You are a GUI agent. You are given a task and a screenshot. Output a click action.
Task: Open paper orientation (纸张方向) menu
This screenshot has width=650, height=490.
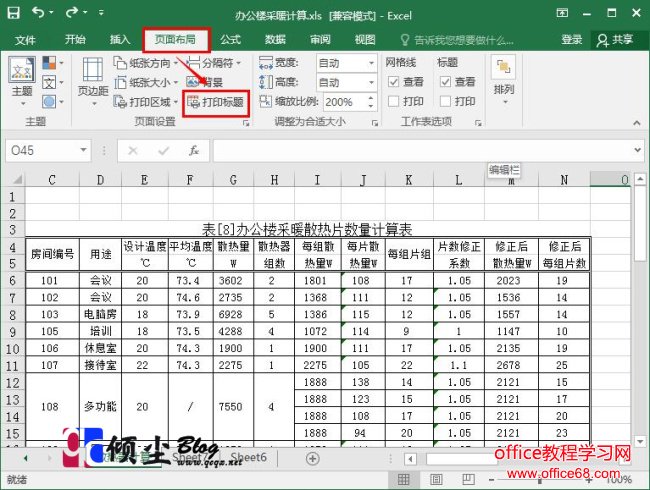[146, 63]
